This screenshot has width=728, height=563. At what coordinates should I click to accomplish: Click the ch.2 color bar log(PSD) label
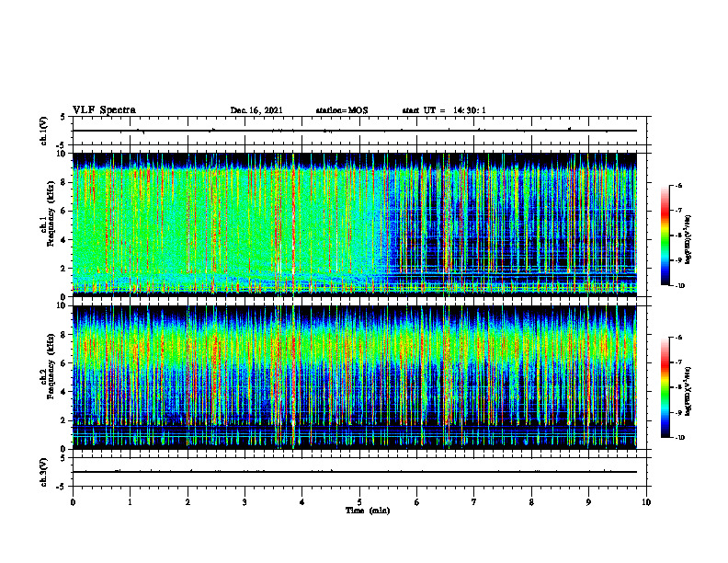point(688,391)
